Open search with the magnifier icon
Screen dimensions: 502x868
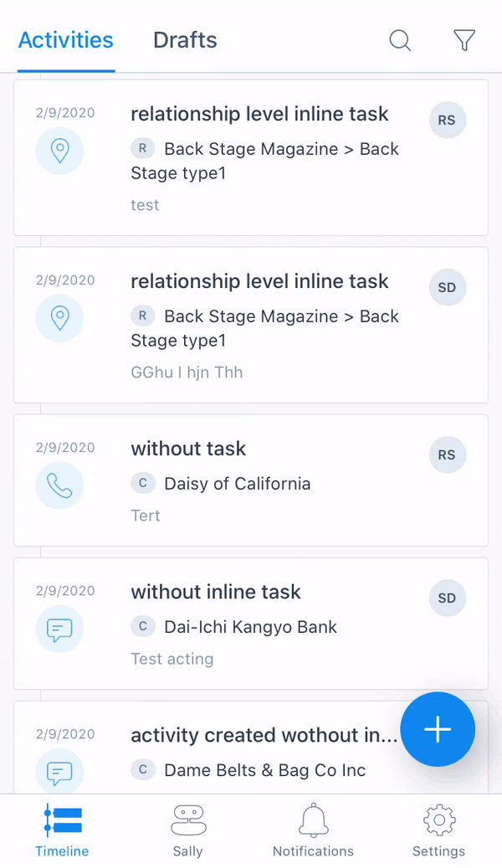pos(400,40)
